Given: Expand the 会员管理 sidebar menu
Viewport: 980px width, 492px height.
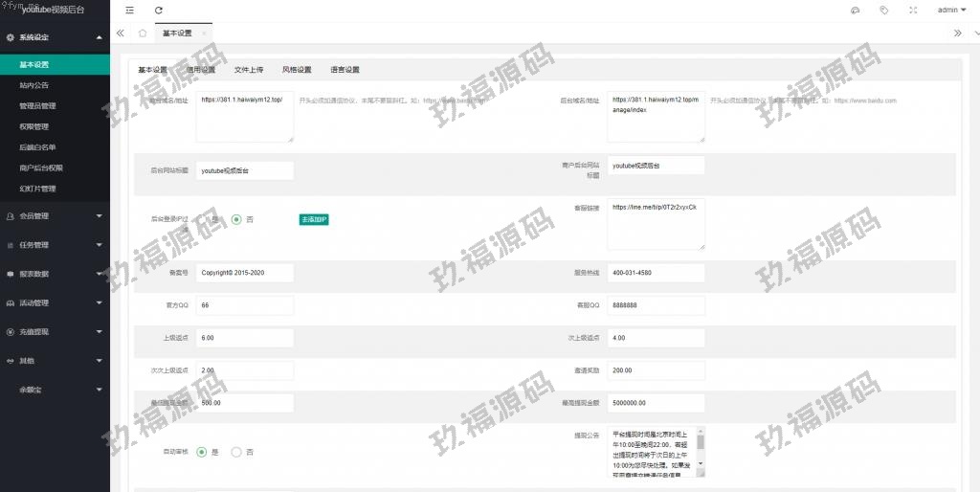Looking at the screenshot, I should (x=55, y=216).
